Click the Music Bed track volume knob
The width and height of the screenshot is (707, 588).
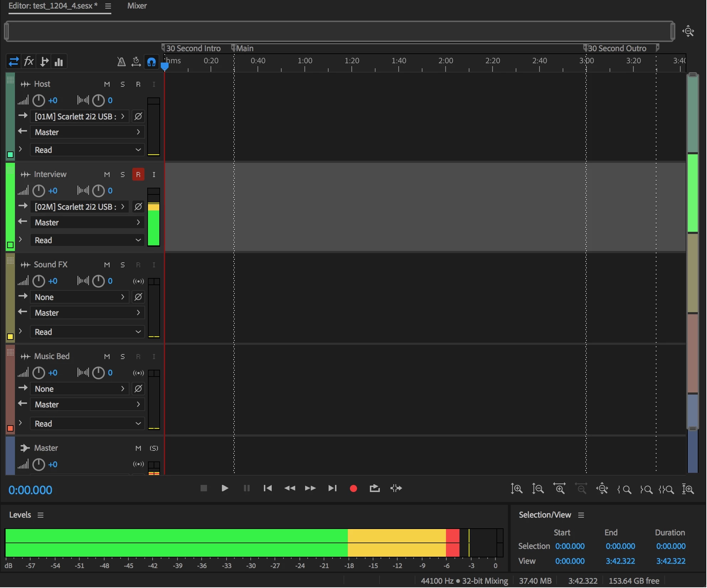point(38,373)
